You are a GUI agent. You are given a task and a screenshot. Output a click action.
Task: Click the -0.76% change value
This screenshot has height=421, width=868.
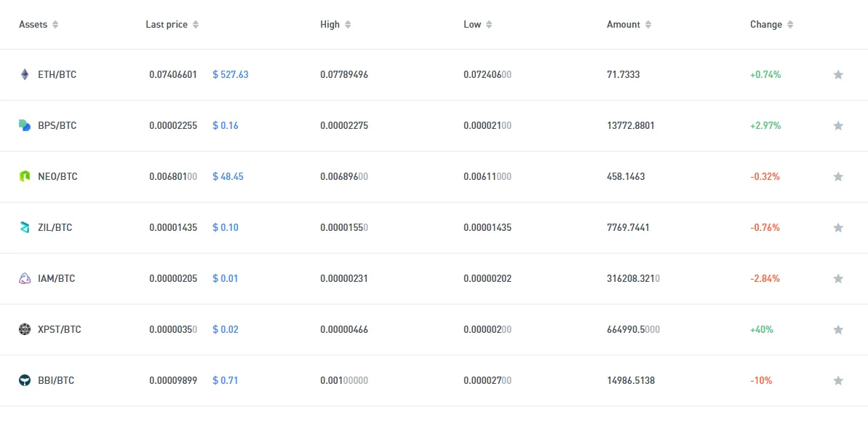pos(765,227)
